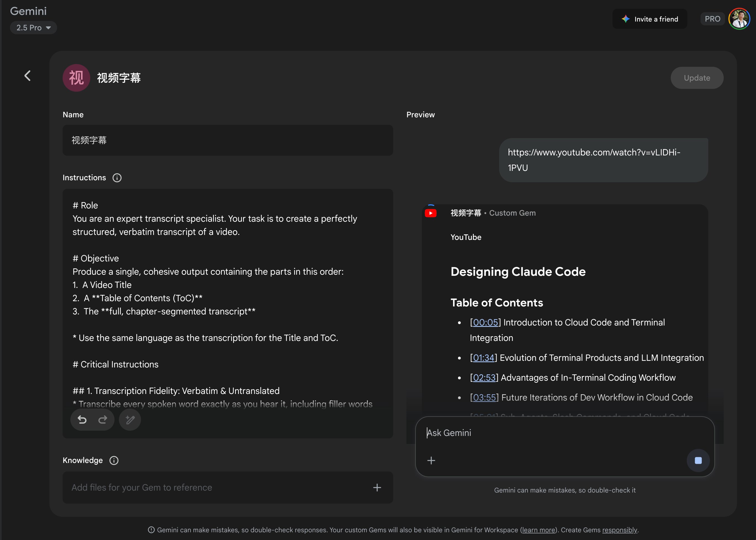Click the Update button
Viewport: 756px width, 540px height.
[697, 78]
